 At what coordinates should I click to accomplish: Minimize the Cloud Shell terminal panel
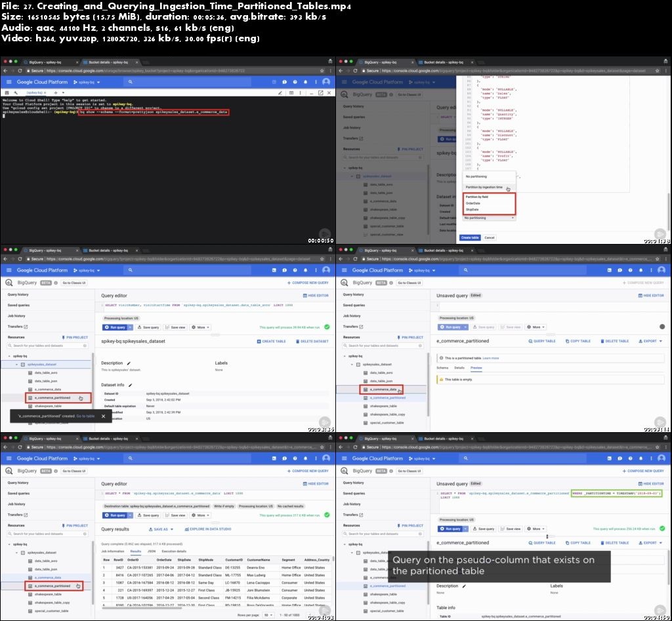312,92
